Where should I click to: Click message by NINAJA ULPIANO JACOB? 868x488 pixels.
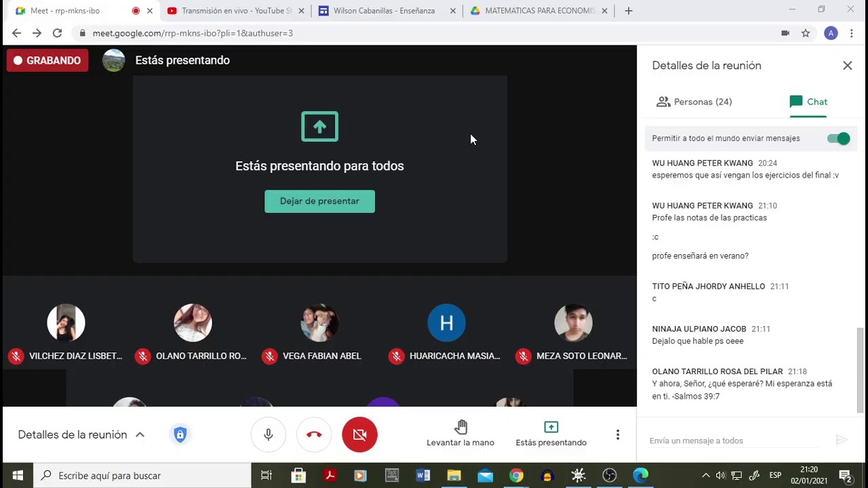click(x=698, y=341)
